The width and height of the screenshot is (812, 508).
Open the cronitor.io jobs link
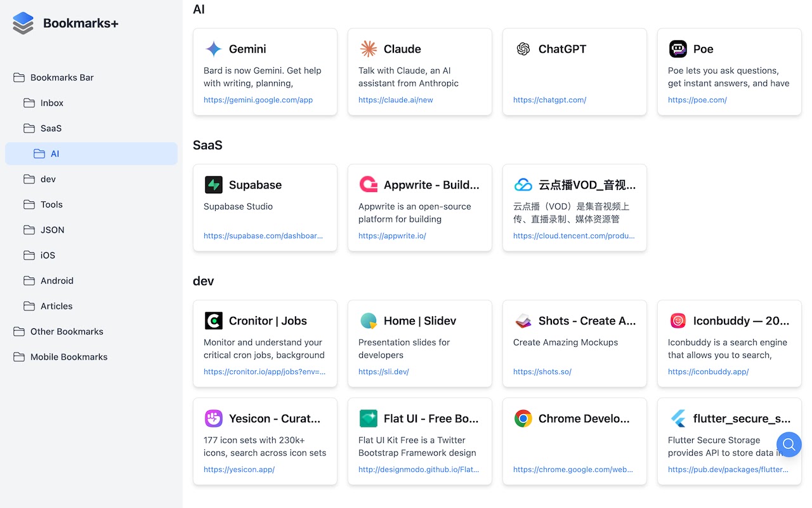[x=265, y=371]
